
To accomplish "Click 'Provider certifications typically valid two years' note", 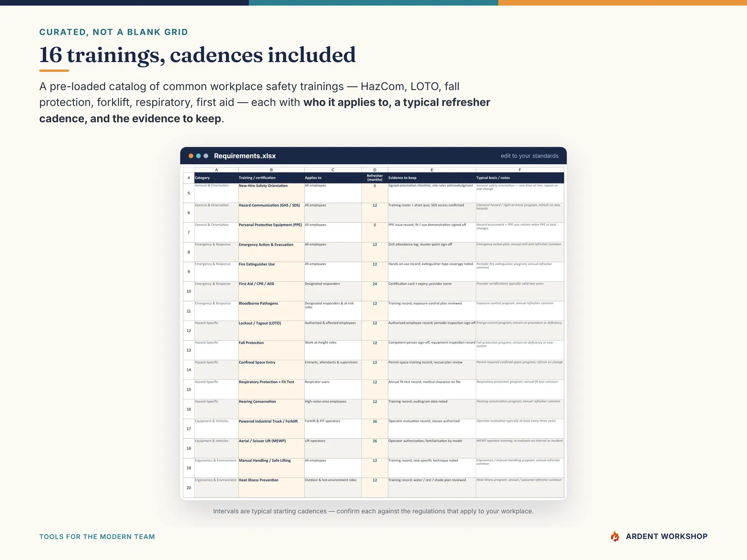I will click(520, 291).
